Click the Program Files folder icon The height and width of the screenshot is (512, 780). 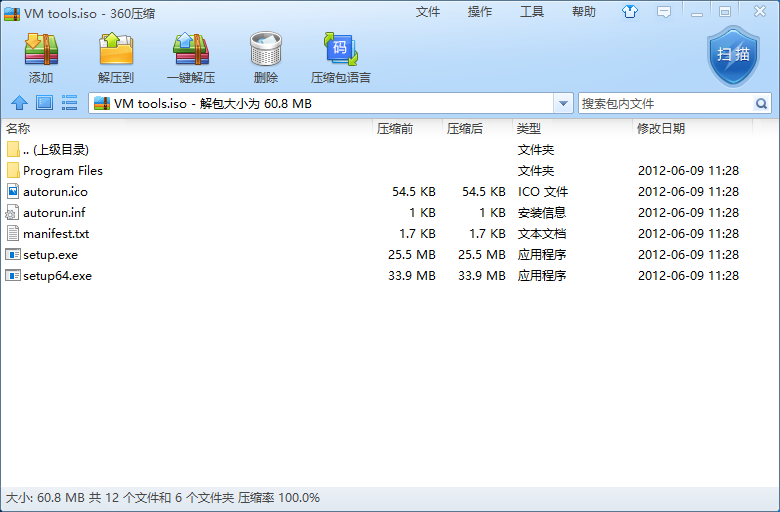[x=13, y=171]
